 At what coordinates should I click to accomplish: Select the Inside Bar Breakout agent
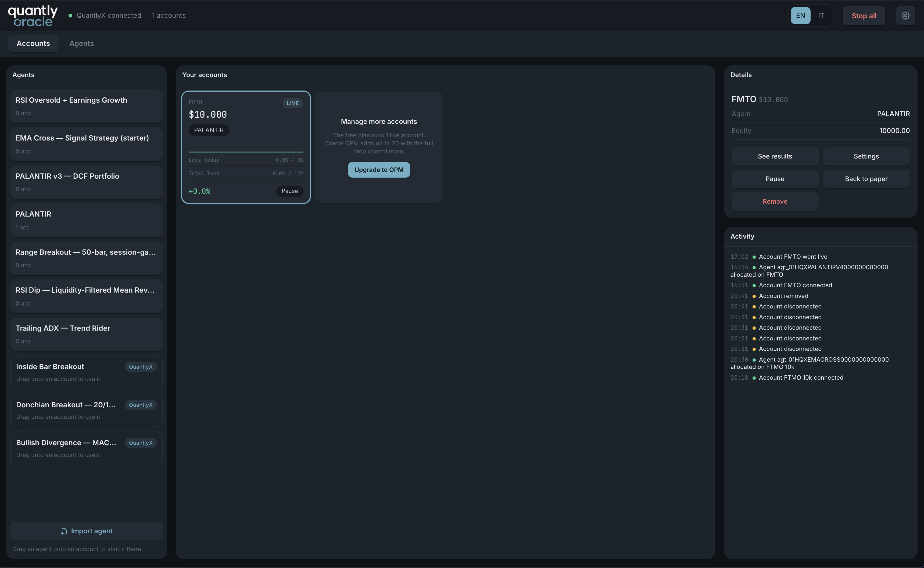click(87, 373)
